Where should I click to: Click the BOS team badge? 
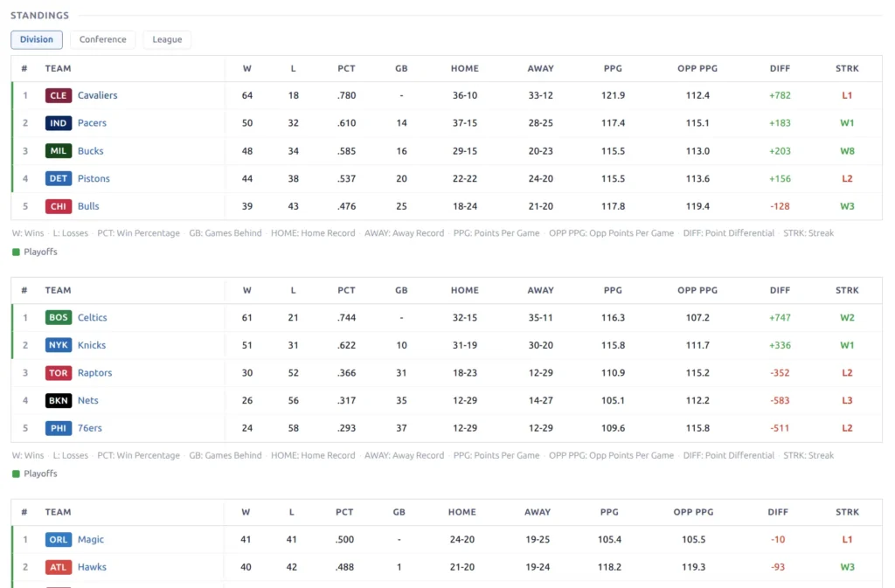(x=59, y=317)
